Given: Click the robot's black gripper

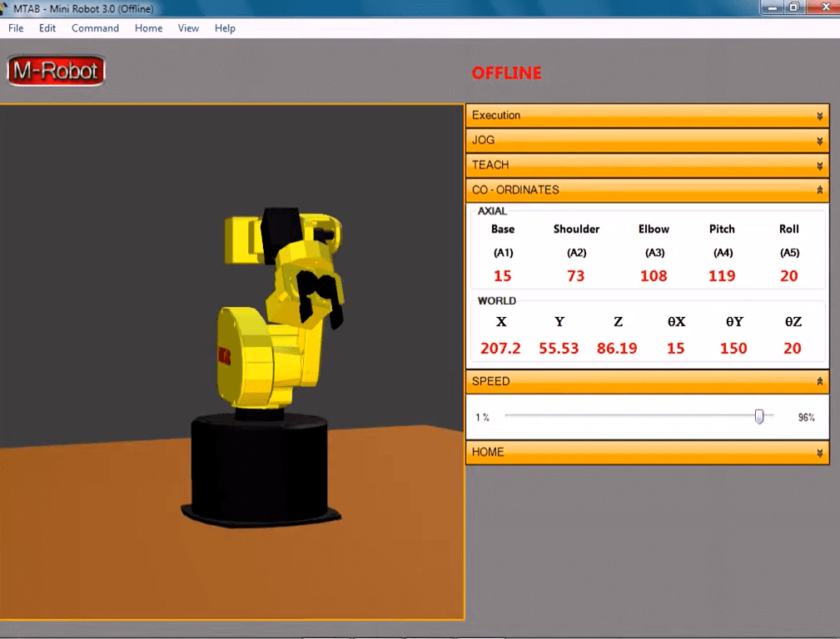Looking at the screenshot, I should (x=320, y=297).
